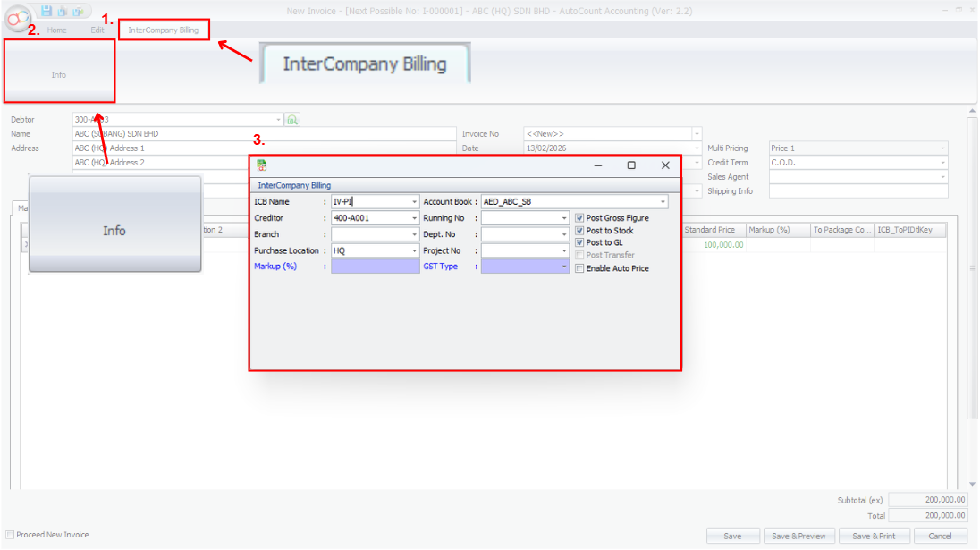Enable the Enable Auto Price checkbox
This screenshot has height=550, width=980.
click(x=579, y=268)
